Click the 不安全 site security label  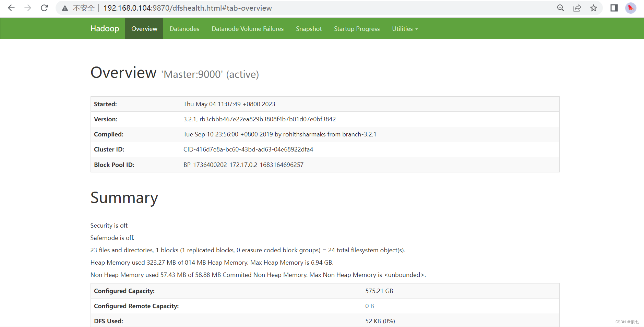83,8
